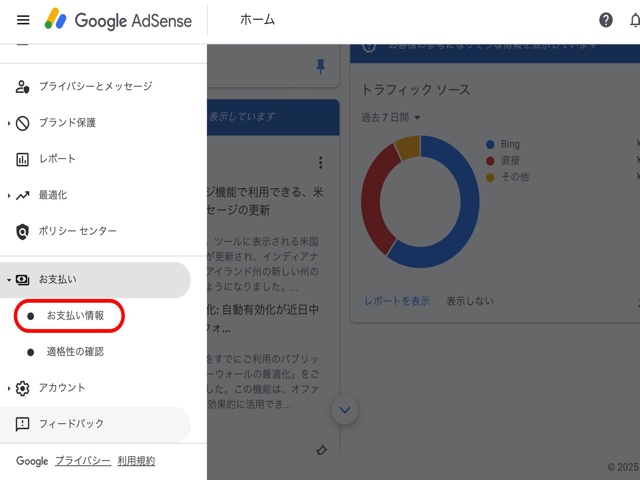The height and width of the screenshot is (480, 640).
Task: Click the レポート chart icon
Action: tap(23, 159)
